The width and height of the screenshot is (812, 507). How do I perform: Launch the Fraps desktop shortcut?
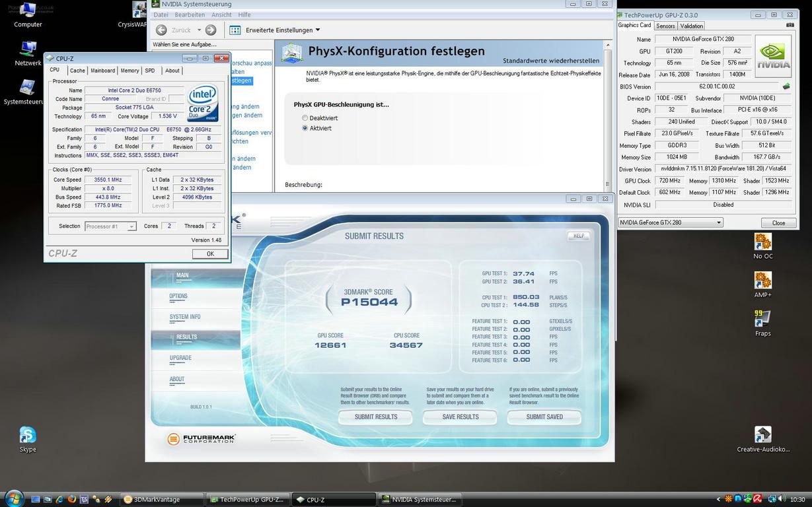pos(763,323)
